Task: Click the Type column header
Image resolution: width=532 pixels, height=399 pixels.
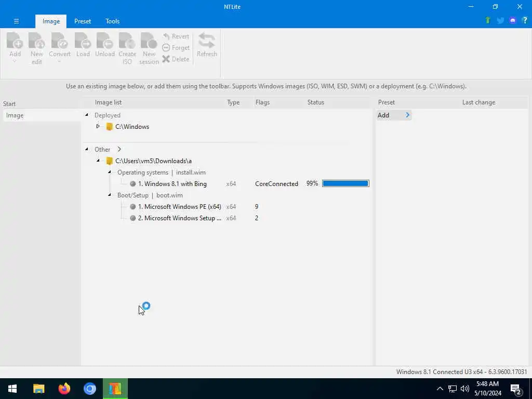Action: click(x=233, y=102)
